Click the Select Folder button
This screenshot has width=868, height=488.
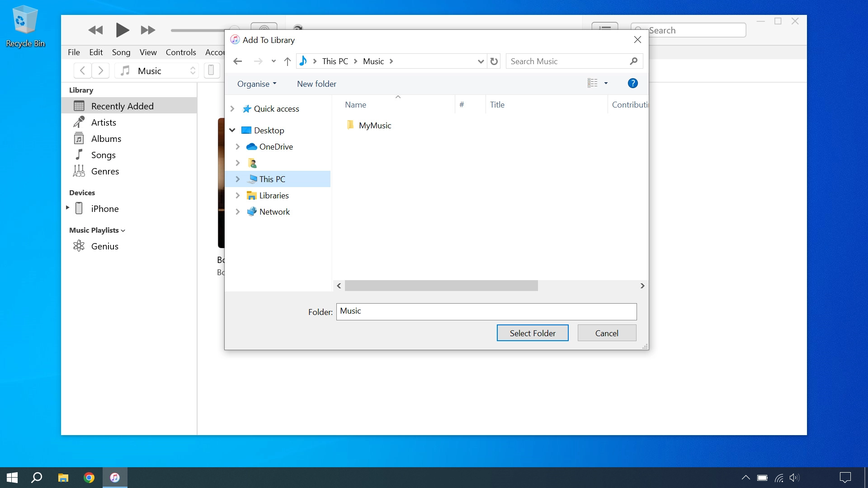532,333
